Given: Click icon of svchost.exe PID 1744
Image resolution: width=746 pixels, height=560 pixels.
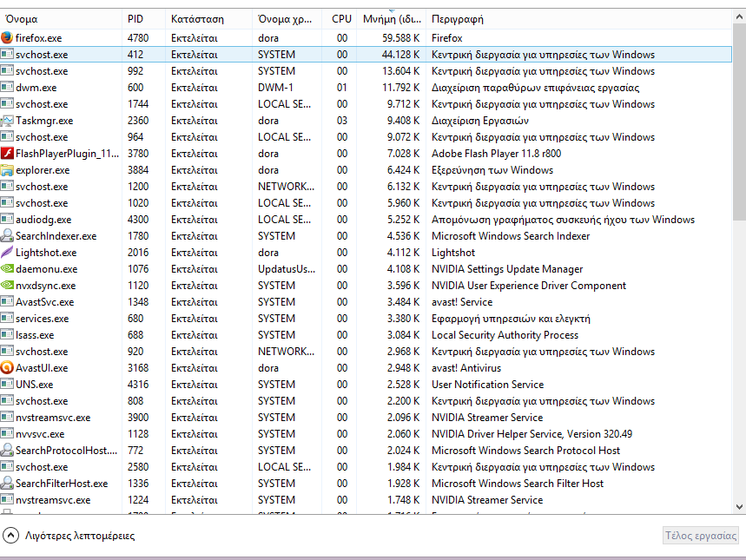Looking at the screenshot, I should coord(7,103).
